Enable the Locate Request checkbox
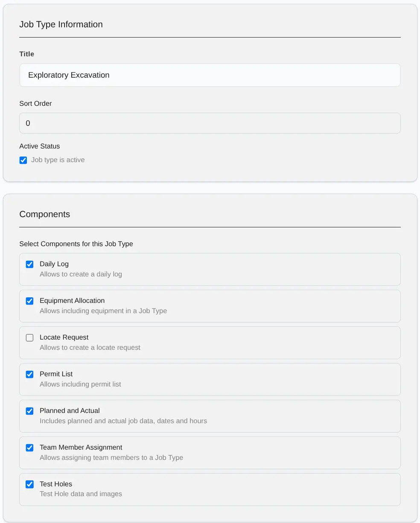 coord(29,337)
